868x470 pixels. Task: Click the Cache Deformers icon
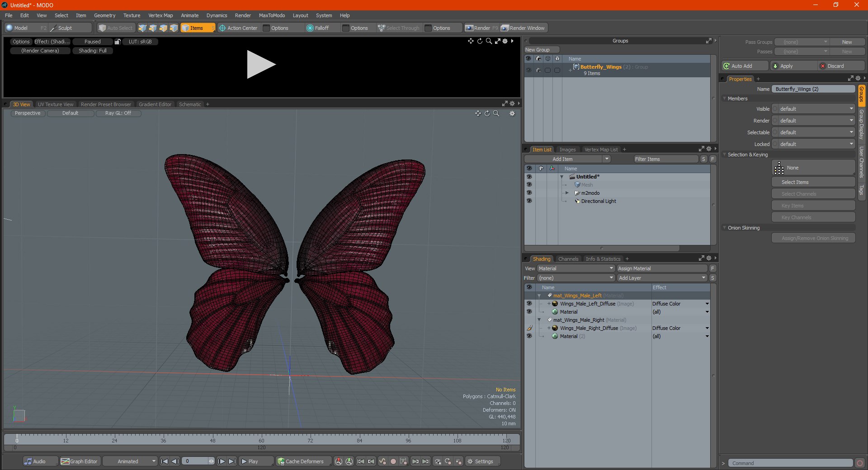click(281, 461)
